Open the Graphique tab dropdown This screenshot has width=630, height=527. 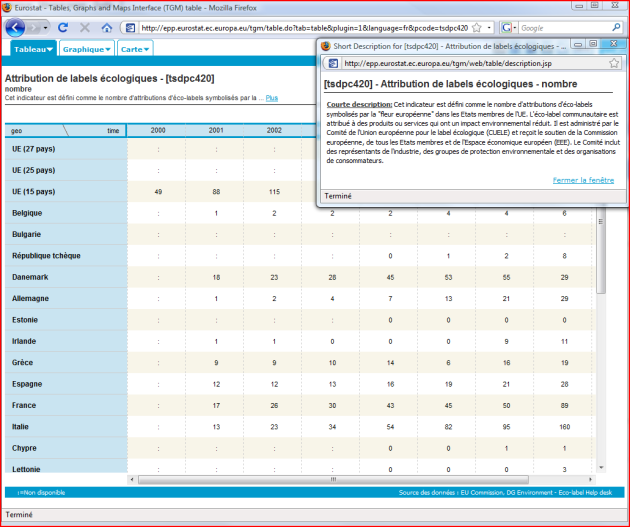pyautogui.click(x=87, y=49)
